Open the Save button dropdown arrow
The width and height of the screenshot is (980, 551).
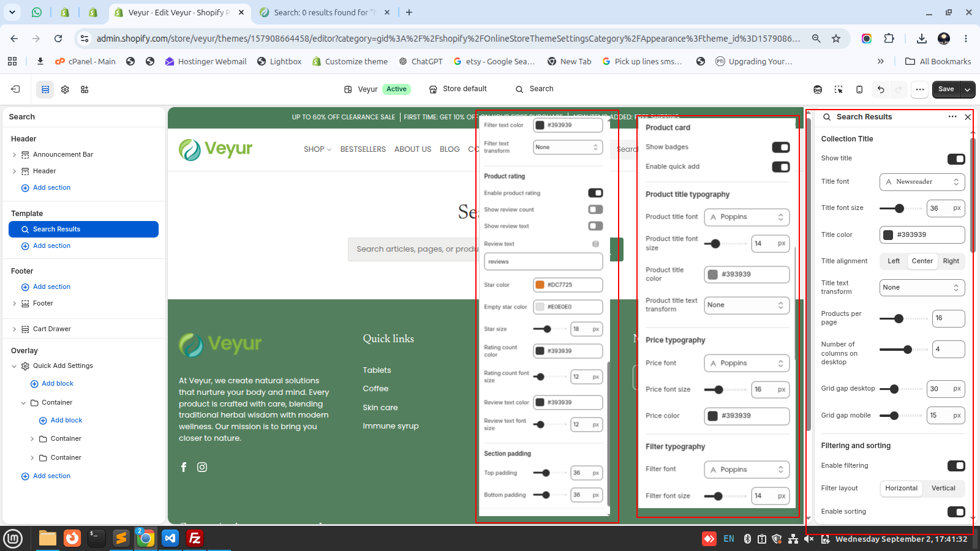(x=968, y=89)
